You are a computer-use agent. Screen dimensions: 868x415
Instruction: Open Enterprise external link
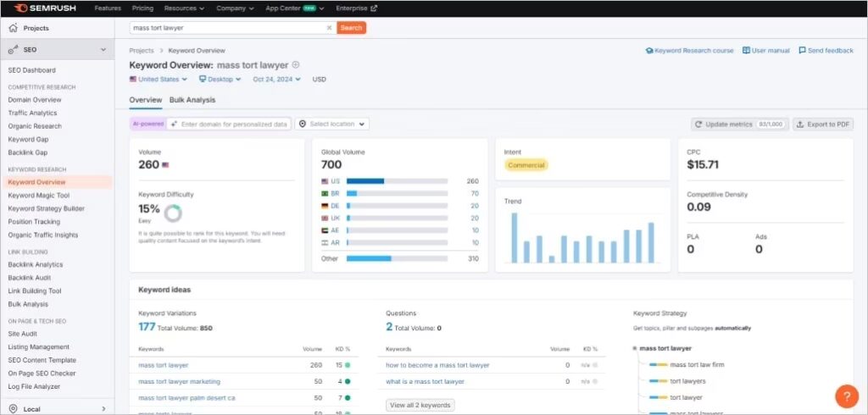point(357,8)
